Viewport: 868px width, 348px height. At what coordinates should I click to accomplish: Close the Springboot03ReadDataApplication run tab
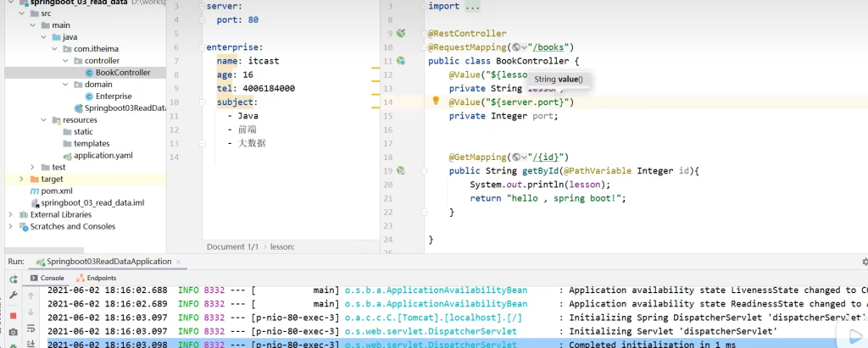point(179,262)
